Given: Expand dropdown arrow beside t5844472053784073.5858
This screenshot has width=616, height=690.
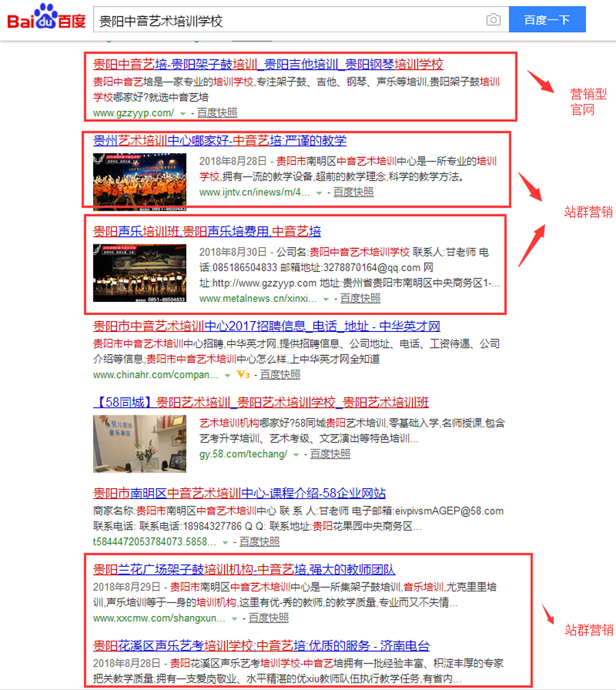Looking at the screenshot, I should 225,542.
